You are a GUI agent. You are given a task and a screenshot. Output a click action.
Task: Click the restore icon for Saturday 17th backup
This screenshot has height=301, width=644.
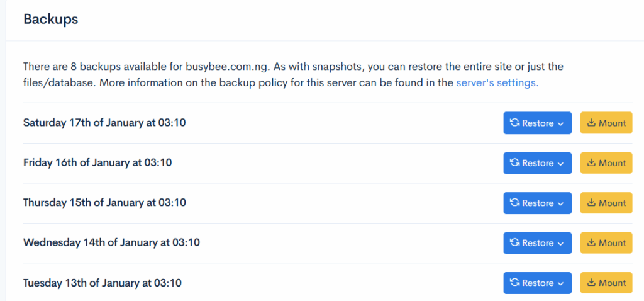(514, 123)
